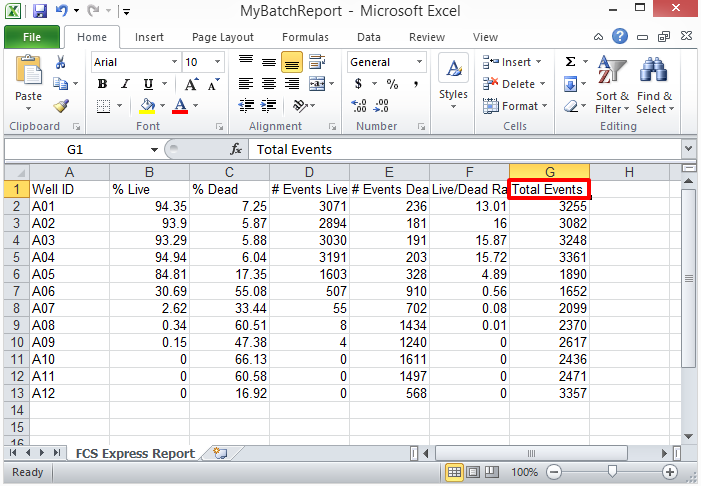Click the AutoSum sigma icon
The image size is (701, 486).
pyautogui.click(x=570, y=62)
